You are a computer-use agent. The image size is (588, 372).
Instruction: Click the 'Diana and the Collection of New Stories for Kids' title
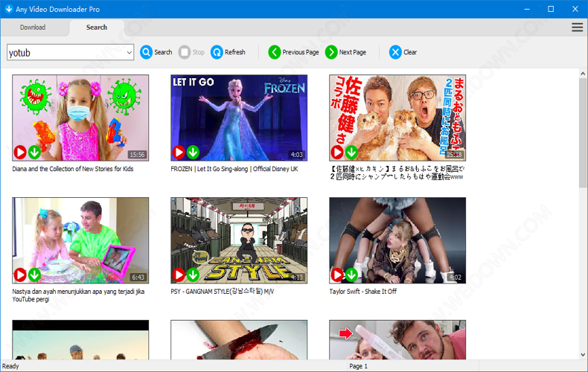point(73,169)
